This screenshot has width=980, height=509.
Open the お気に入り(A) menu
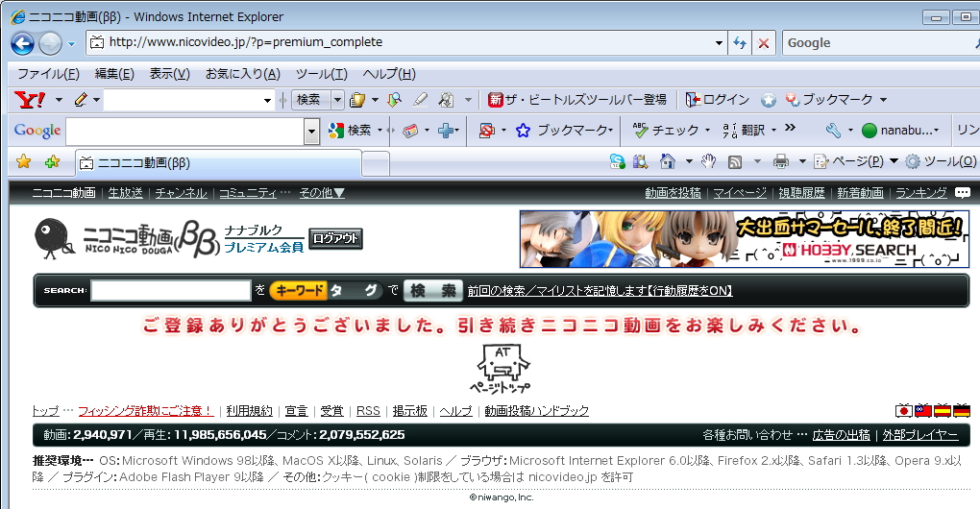pyautogui.click(x=242, y=74)
